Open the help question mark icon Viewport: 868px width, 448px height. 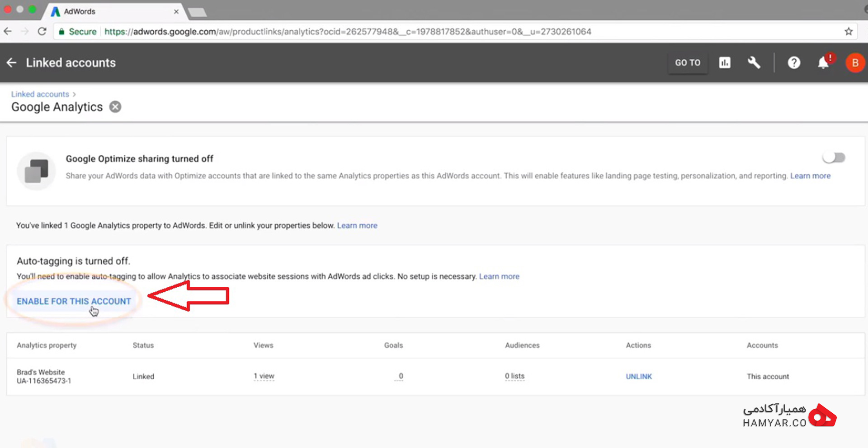794,63
